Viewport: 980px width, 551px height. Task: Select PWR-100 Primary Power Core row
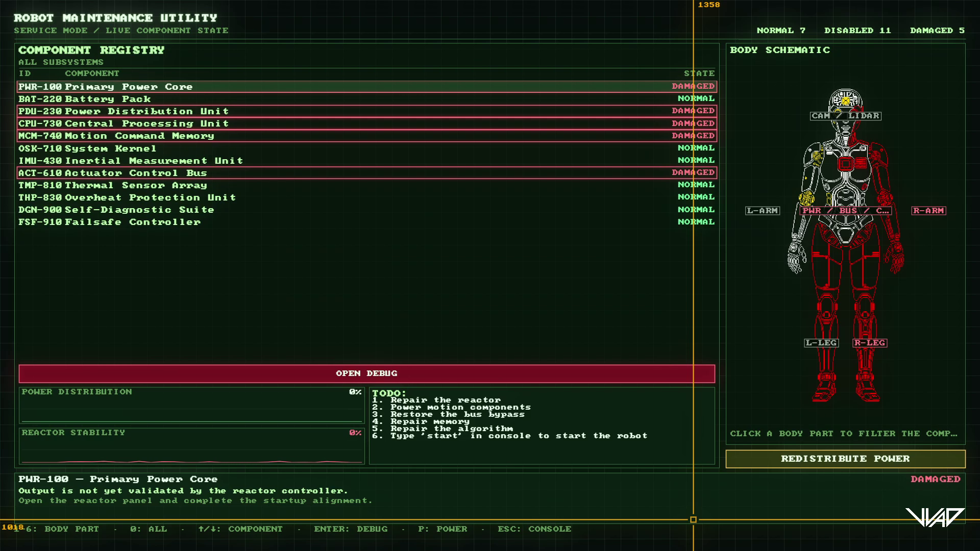pos(366,87)
